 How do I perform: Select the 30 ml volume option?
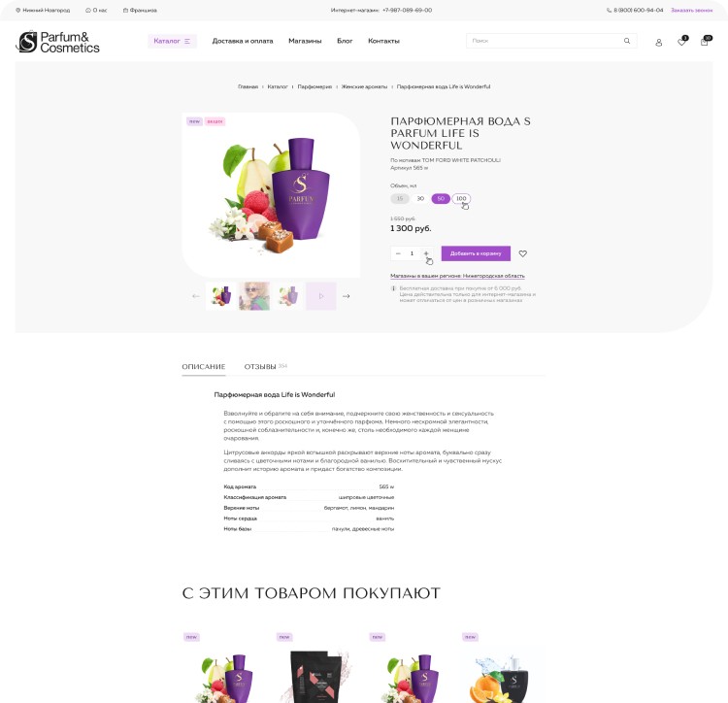point(420,198)
